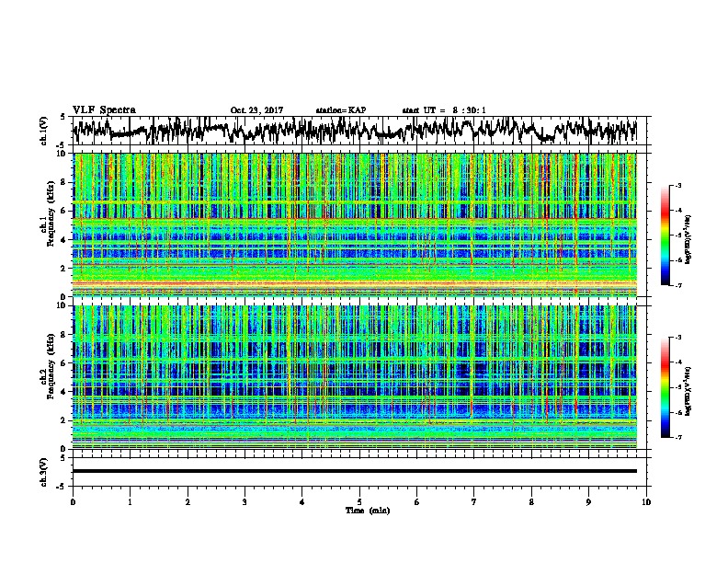The image size is (728, 563).
Task: Click time axis tick label "1"
Action: click(130, 502)
